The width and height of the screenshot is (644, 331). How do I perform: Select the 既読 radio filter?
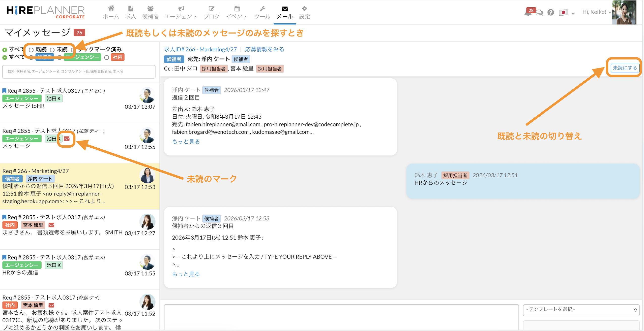tap(31, 50)
